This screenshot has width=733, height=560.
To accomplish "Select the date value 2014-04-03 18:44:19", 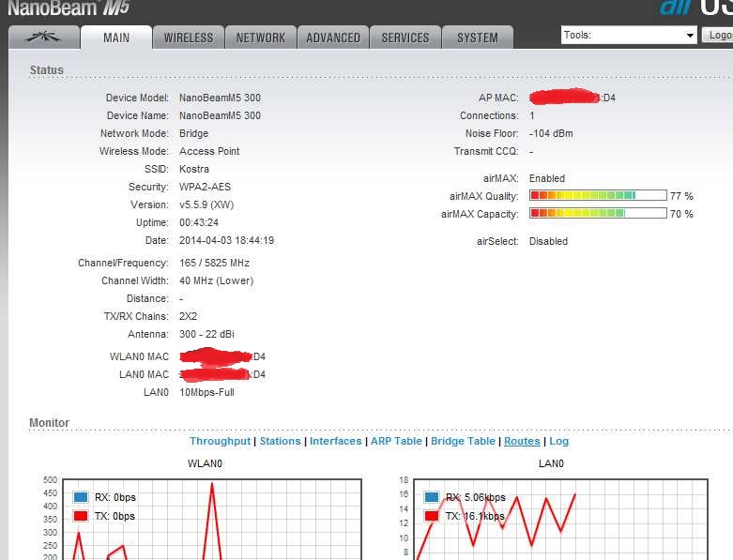I will 227,240.
